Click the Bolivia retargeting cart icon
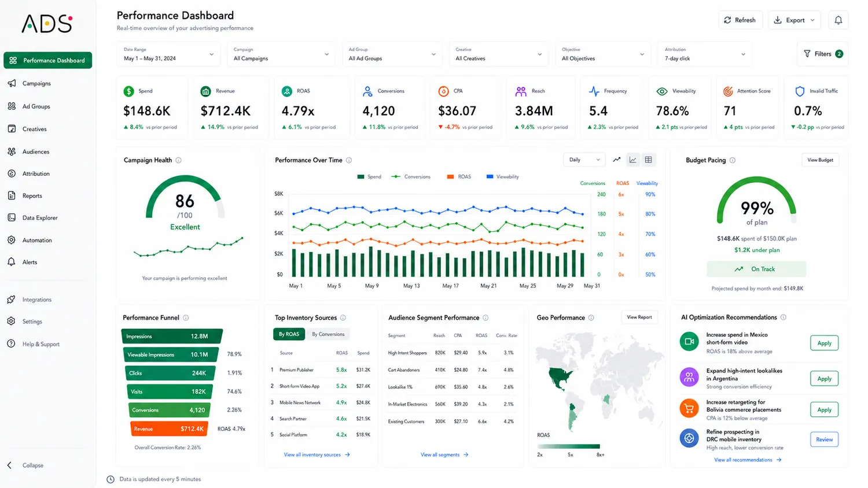The width and height of the screenshot is (868, 488). [689, 408]
